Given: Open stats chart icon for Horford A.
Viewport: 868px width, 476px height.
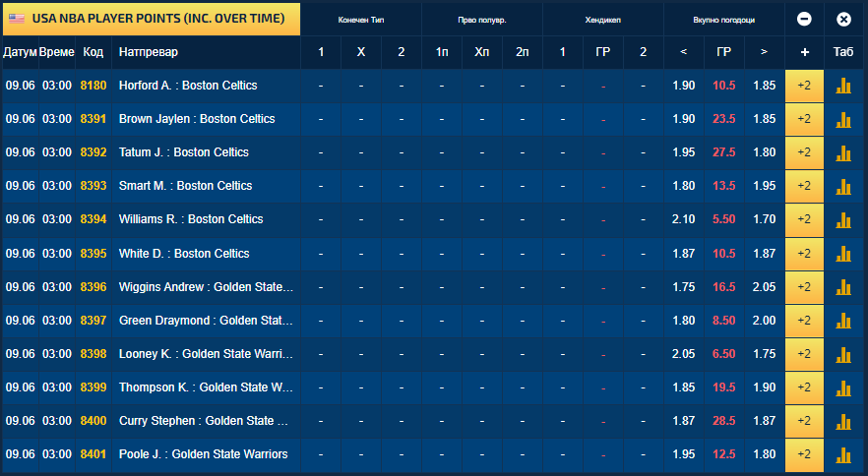Looking at the screenshot, I should click(x=843, y=86).
